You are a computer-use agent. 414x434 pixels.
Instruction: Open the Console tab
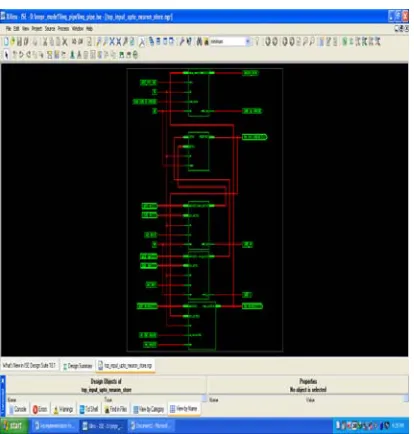pos(18,409)
